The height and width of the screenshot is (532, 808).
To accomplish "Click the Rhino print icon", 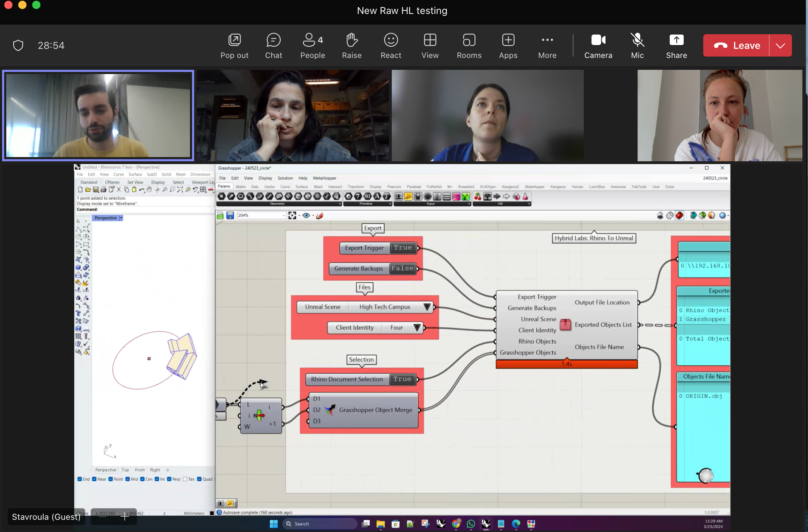I will pyautogui.click(x=103, y=190).
